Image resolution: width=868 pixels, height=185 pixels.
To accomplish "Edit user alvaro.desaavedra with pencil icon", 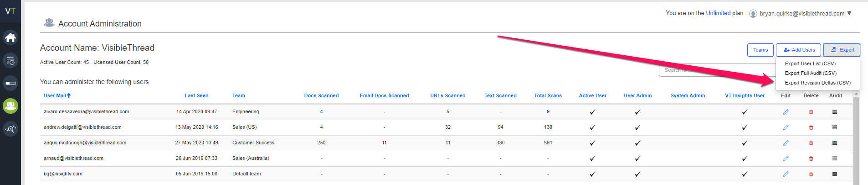I will coord(786,112).
